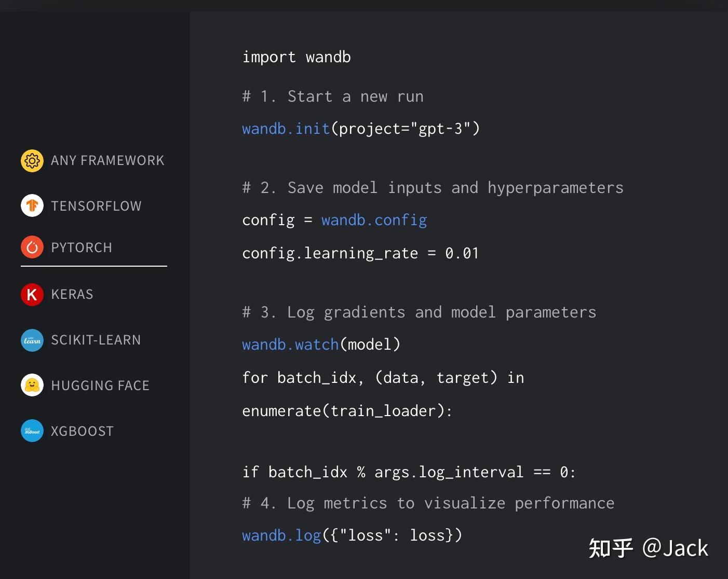Click the scikit-learn circular icon
The width and height of the screenshot is (728, 579).
coord(32,340)
